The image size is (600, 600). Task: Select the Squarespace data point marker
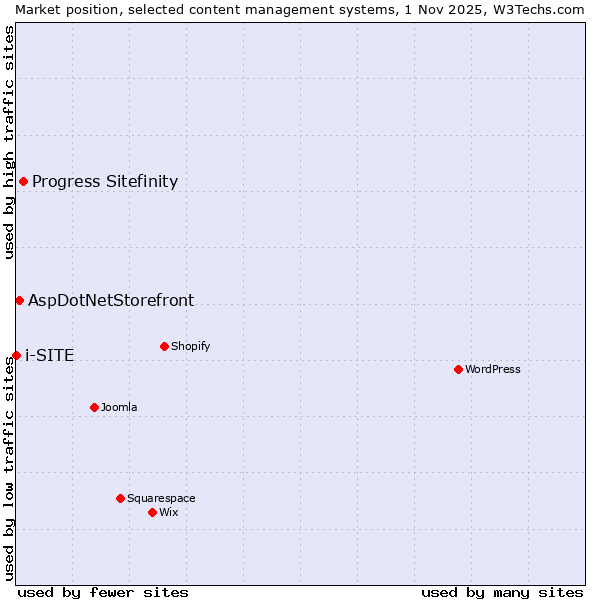click(120, 498)
